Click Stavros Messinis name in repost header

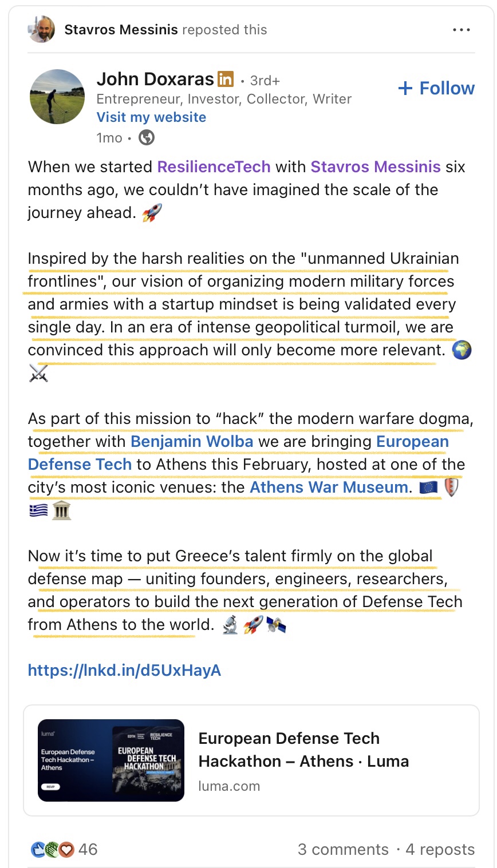[x=121, y=30]
